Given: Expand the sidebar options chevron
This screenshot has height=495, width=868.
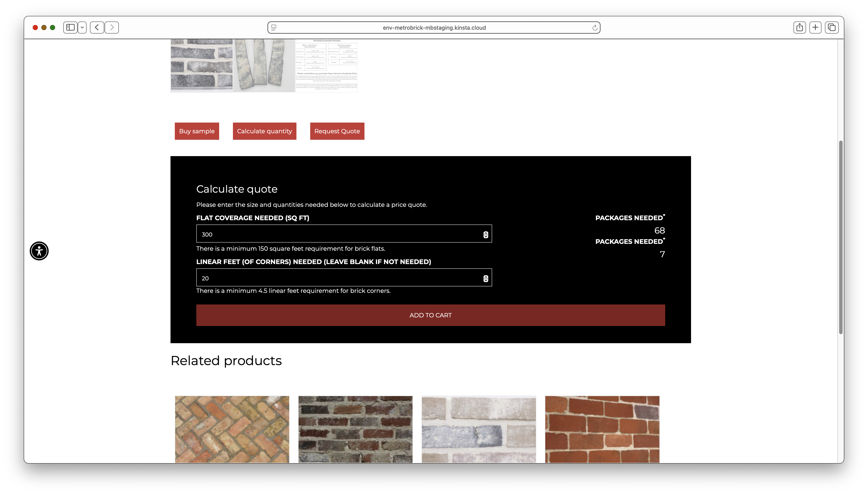Looking at the screenshot, I should click(82, 28).
